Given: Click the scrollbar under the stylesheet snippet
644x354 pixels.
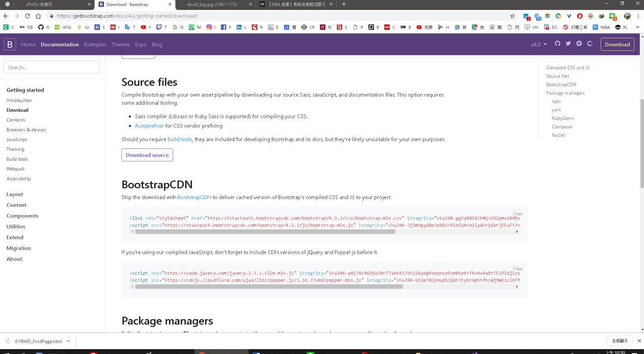Looking at the screenshot, I should (265, 232).
